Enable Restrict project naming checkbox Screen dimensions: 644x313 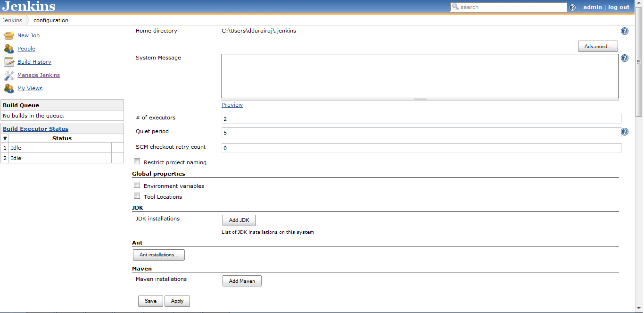coord(137,161)
